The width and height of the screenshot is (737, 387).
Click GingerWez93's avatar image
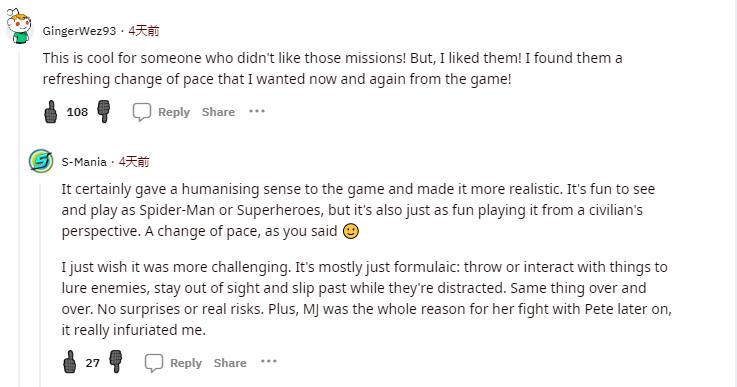(19, 26)
